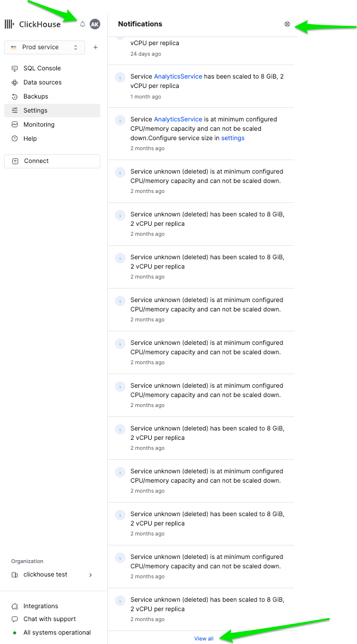This screenshot has height=644, width=357.
Task: Follow the settings link in notification
Action: 233,138
